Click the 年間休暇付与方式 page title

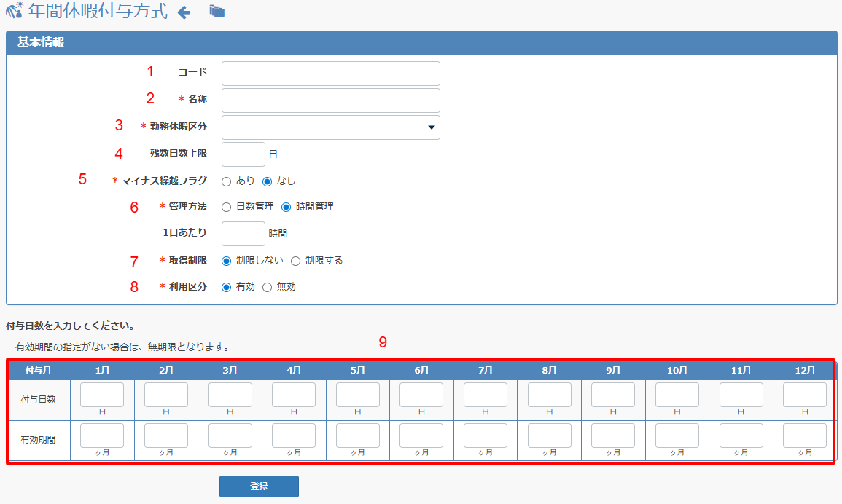[98, 11]
